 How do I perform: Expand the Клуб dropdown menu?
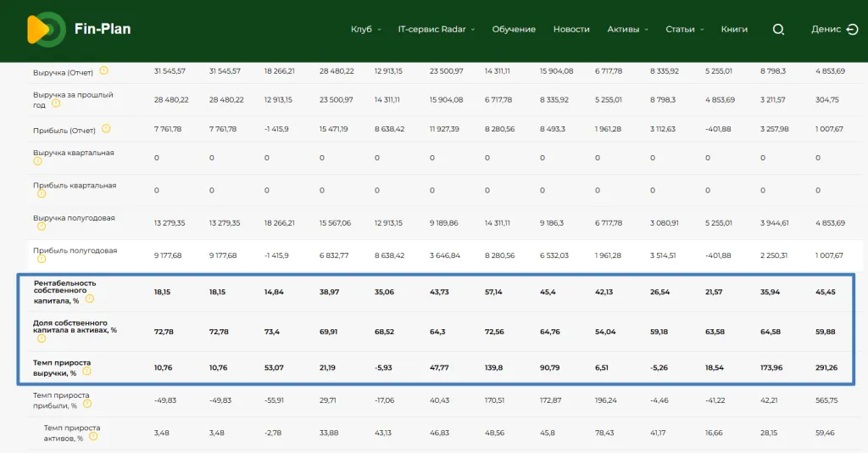[x=365, y=29]
